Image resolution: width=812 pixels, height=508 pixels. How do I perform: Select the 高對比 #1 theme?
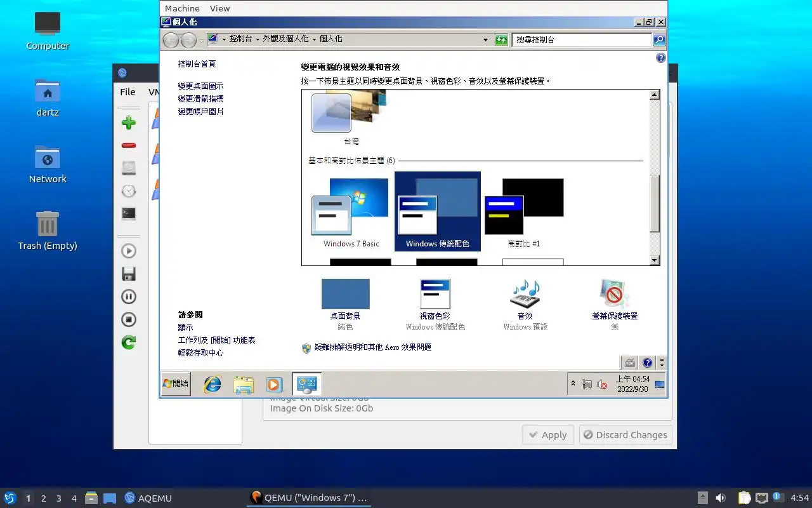[x=524, y=213]
